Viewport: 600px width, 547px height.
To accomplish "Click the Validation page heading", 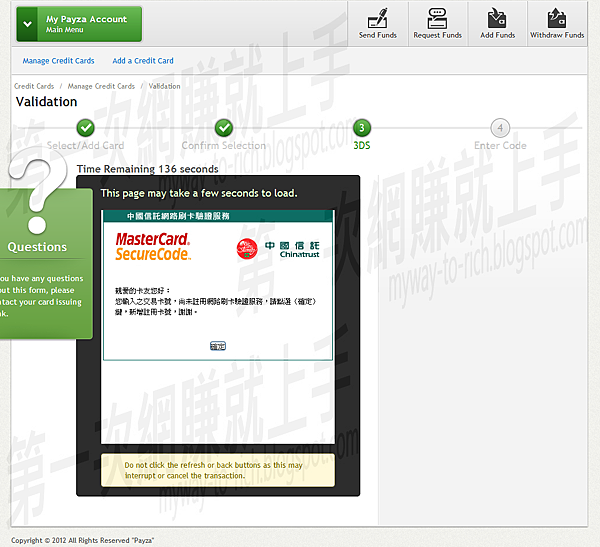I will coord(46,102).
